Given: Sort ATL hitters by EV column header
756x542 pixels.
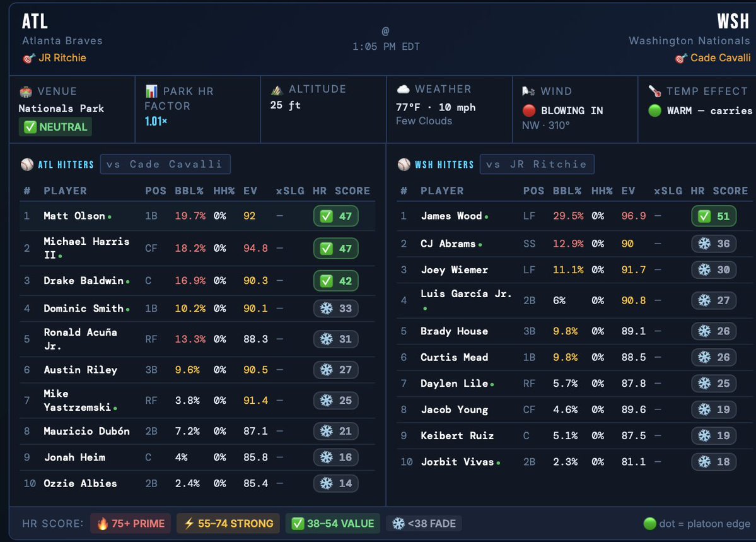Looking at the screenshot, I should [250, 191].
